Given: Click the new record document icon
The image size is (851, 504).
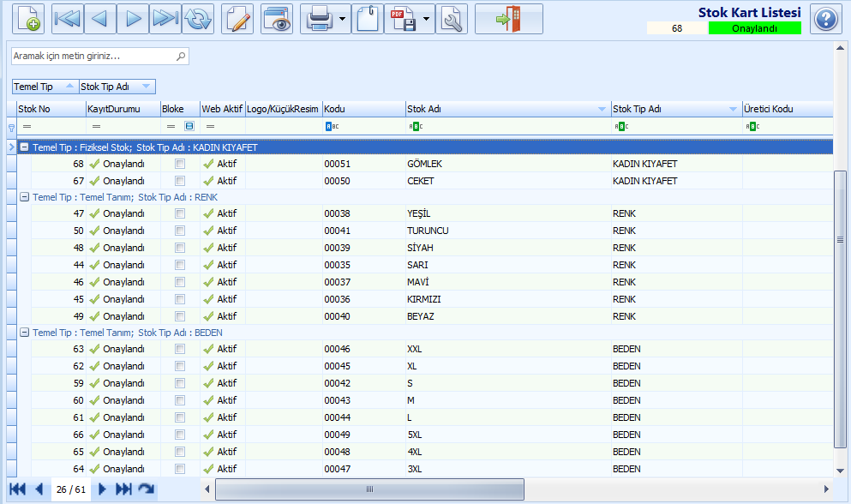Looking at the screenshot, I should point(28,19).
